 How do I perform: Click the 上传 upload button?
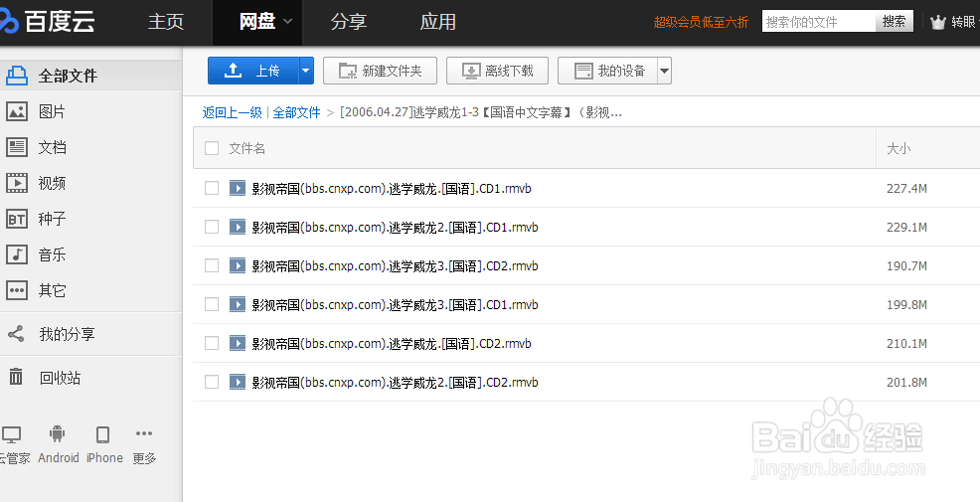[253, 71]
